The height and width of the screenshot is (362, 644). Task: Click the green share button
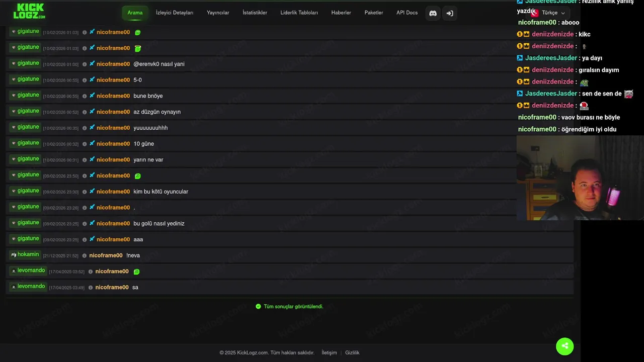[x=565, y=346]
